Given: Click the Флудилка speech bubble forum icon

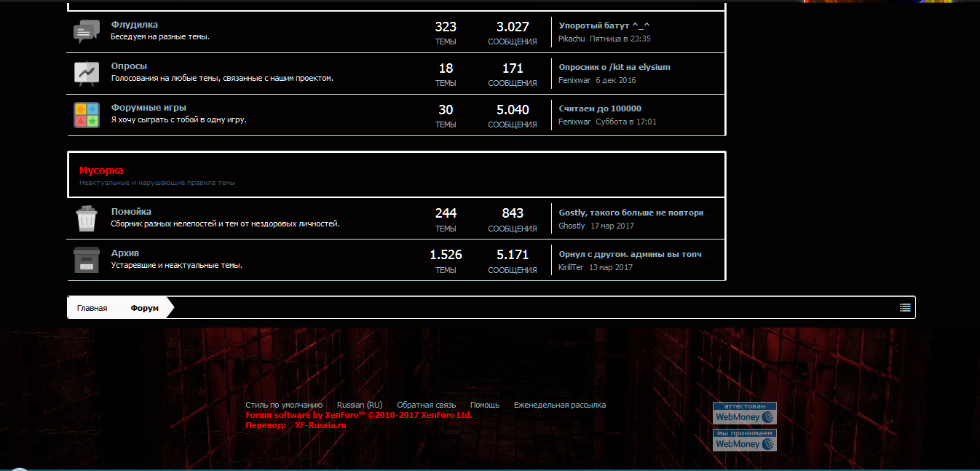Looking at the screenshot, I should coord(87,32).
